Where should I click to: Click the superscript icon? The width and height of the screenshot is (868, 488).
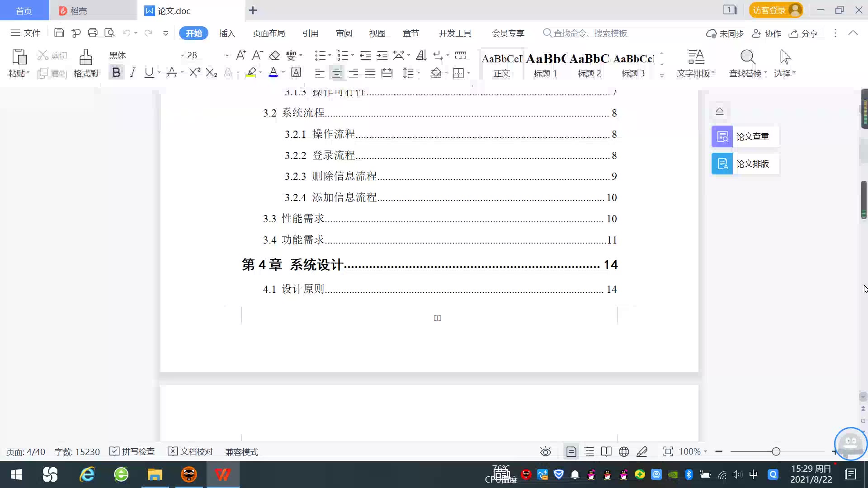(x=194, y=73)
